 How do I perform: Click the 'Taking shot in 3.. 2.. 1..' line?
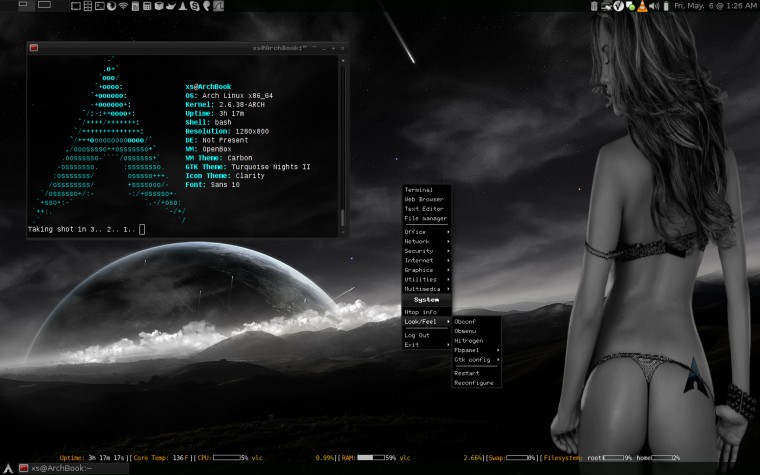pos(82,229)
